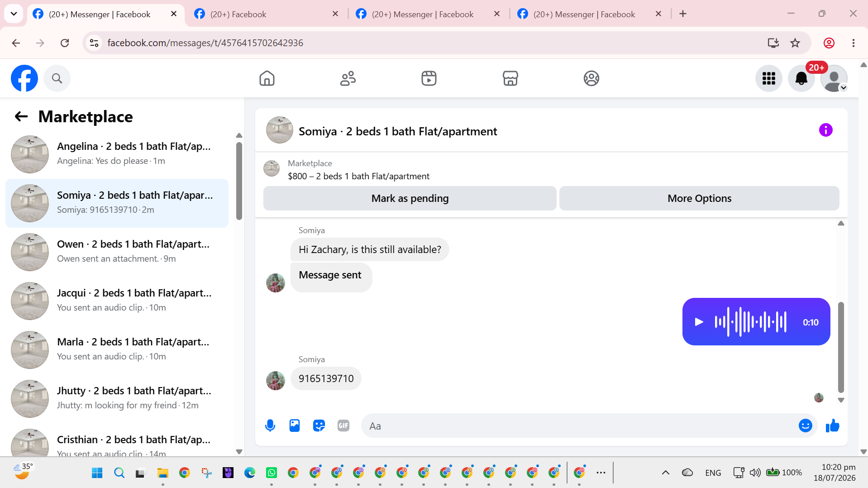
Task: Expand the tab search dropdown
Action: point(14,14)
